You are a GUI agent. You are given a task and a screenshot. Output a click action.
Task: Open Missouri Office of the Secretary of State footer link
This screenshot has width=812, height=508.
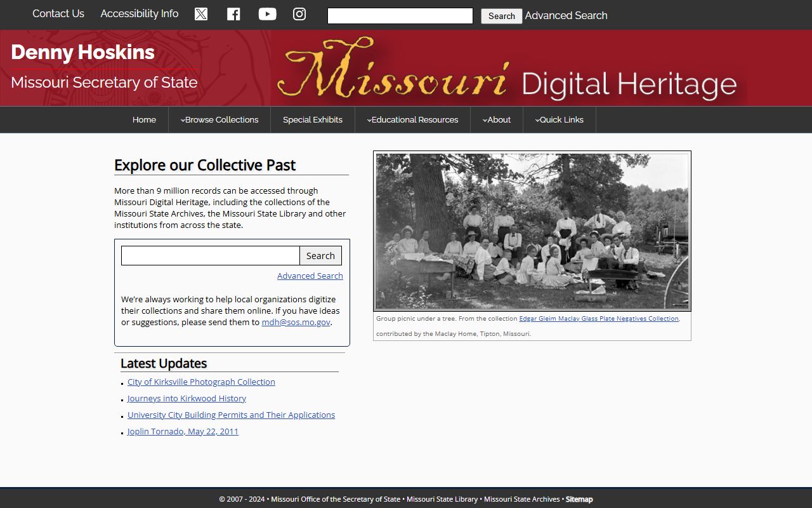pyautogui.click(x=336, y=499)
